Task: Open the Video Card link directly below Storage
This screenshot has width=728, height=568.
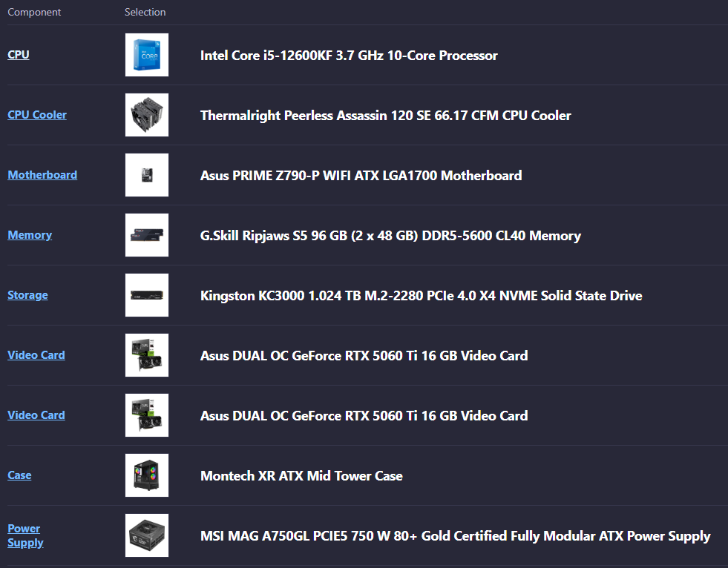Action: tap(36, 355)
